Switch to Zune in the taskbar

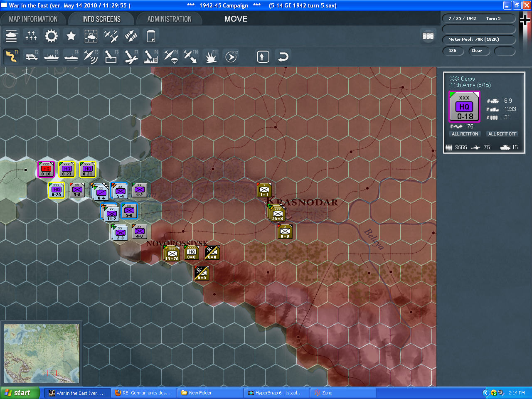342,393
